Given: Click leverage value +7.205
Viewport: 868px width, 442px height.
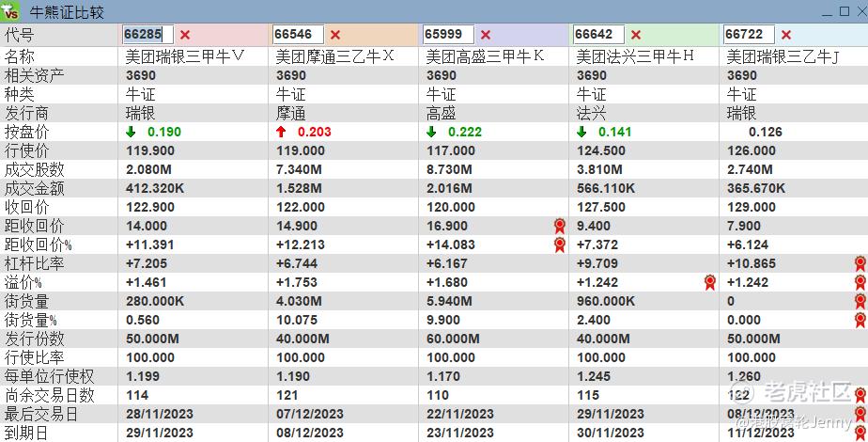Looking at the screenshot, I should [147, 263].
